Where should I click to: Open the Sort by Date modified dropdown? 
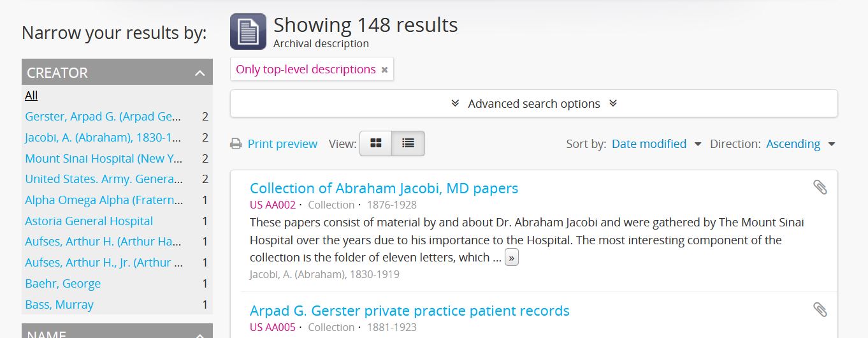656,144
